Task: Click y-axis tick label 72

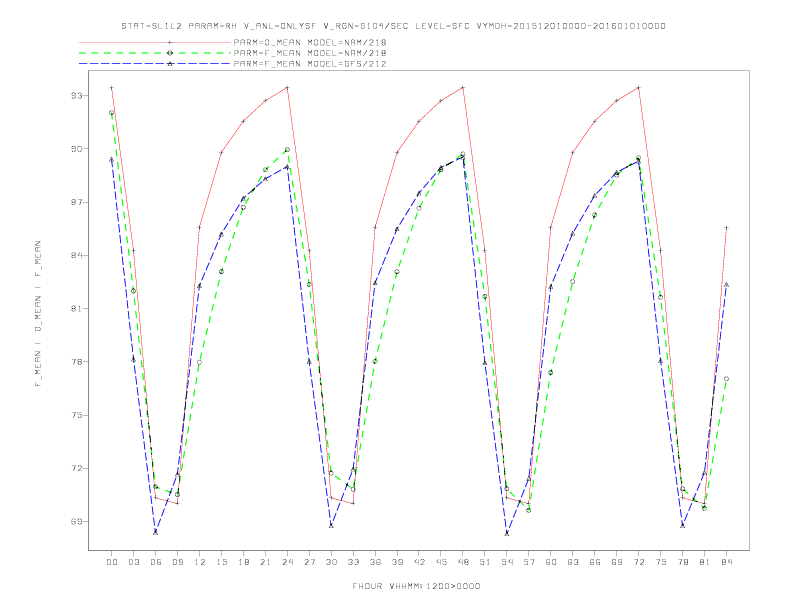Action: pos(77,468)
